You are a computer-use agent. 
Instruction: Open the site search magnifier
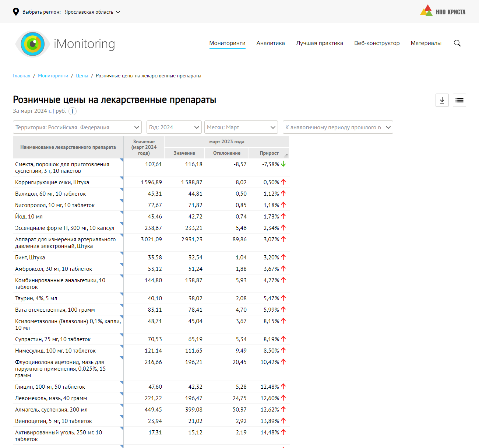457,43
